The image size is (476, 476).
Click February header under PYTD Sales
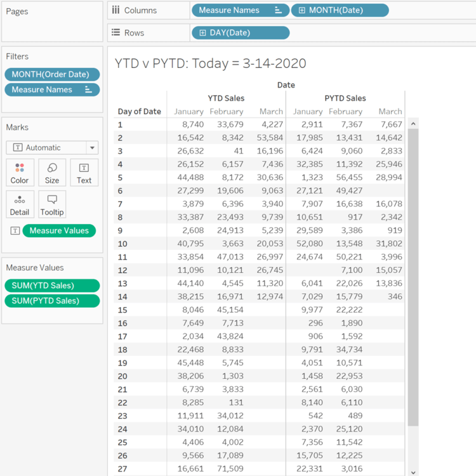[x=345, y=112]
